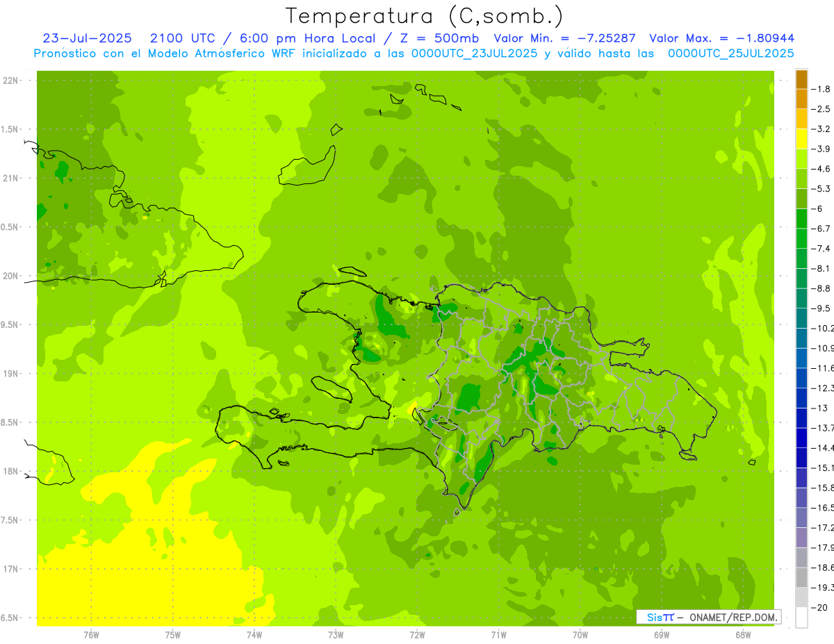This screenshot has height=644, width=834.
Task: Click the '20N' latitude label
Action: point(11,276)
